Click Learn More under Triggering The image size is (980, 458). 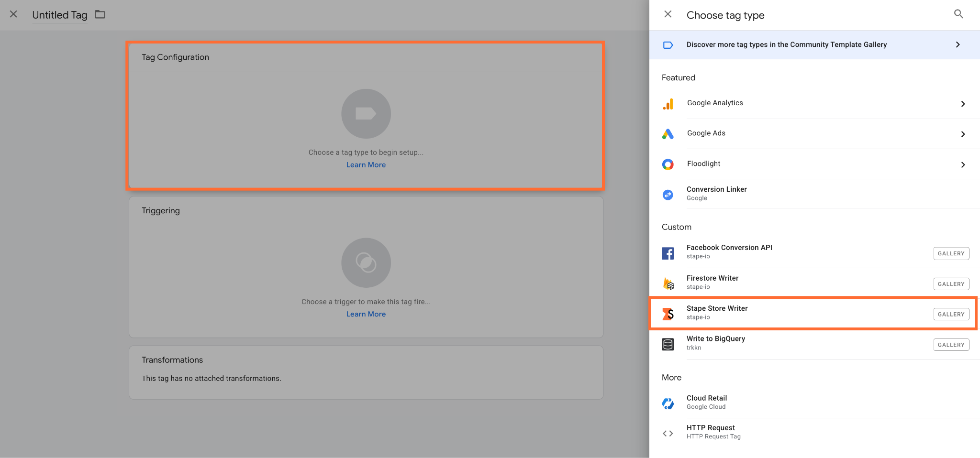click(x=366, y=314)
